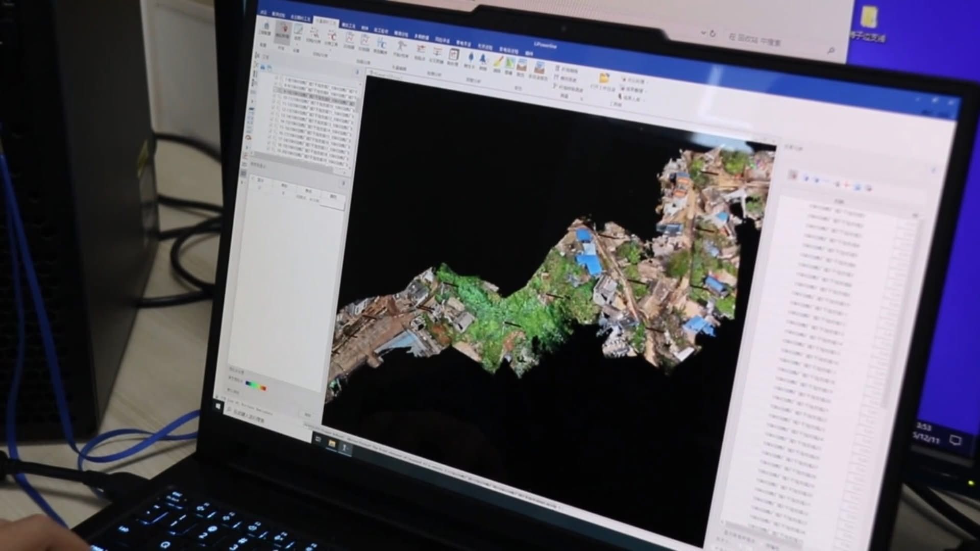Click the calendar-style report icon in ribbon
This screenshot has height=551, width=980.
(453, 54)
